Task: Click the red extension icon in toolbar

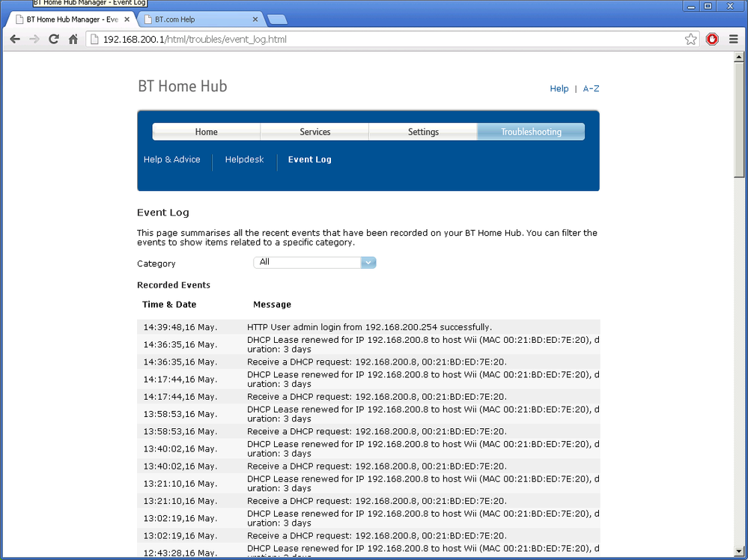Action: pyautogui.click(x=712, y=39)
